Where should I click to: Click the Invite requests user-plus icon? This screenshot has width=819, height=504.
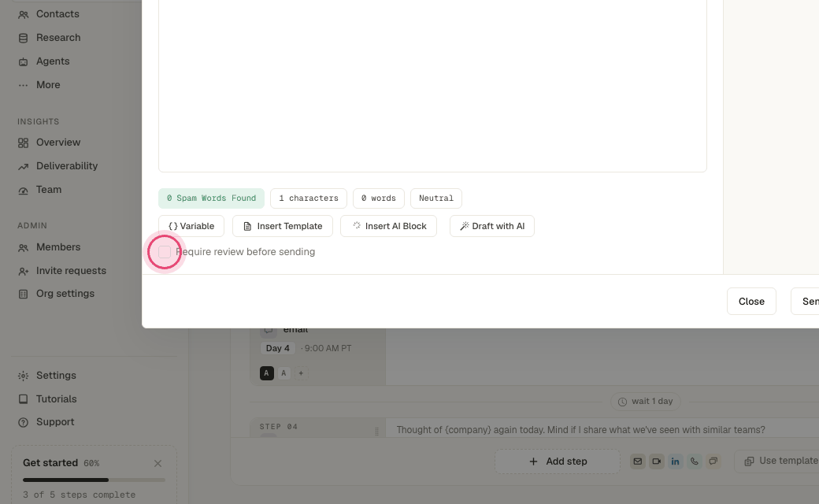(23, 272)
